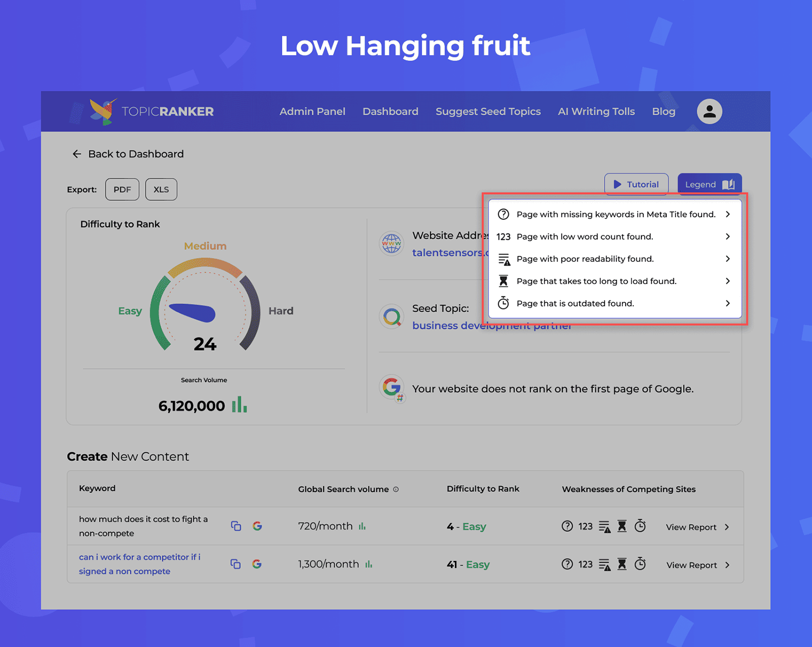Click Back to Dashboard link

click(128, 154)
